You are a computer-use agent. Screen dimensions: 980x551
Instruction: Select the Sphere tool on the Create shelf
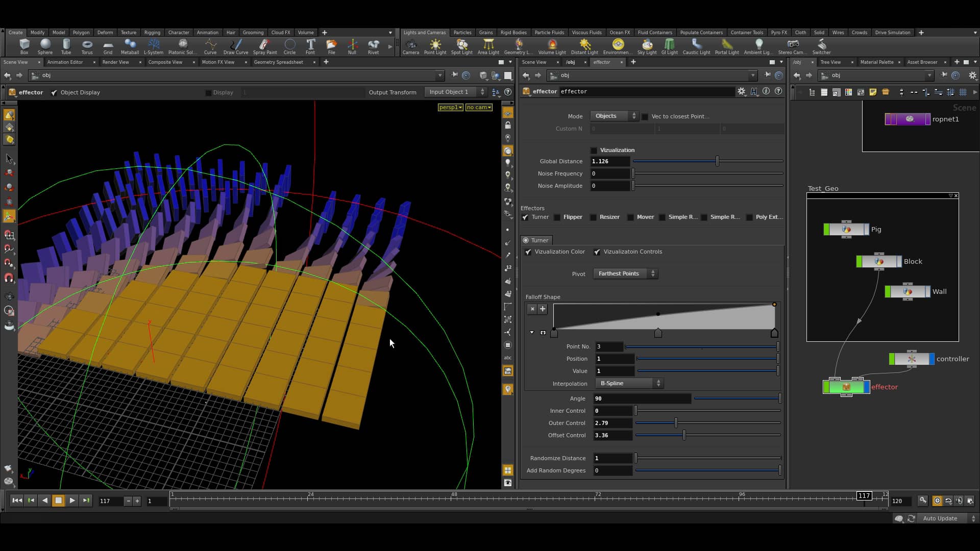point(45,46)
